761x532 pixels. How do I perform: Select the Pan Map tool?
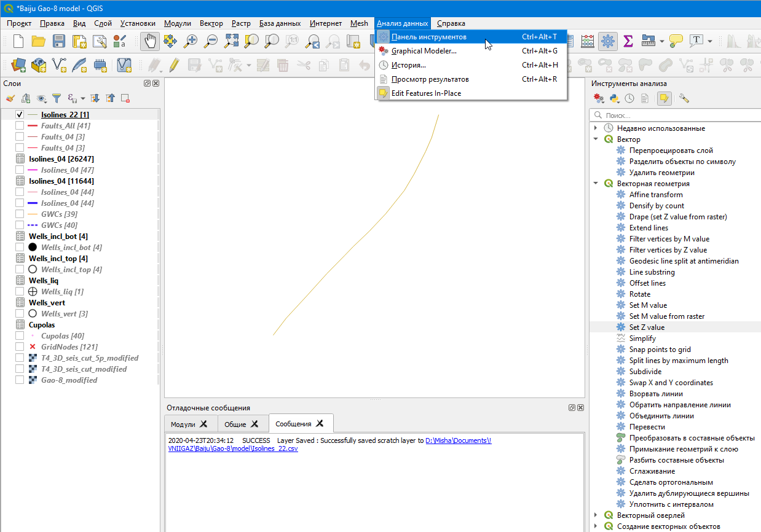pos(149,41)
